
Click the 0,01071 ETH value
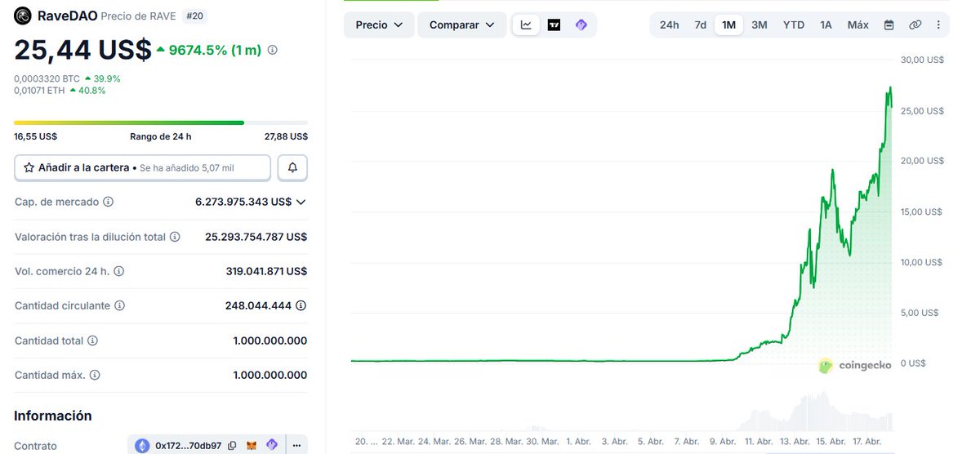40,91
